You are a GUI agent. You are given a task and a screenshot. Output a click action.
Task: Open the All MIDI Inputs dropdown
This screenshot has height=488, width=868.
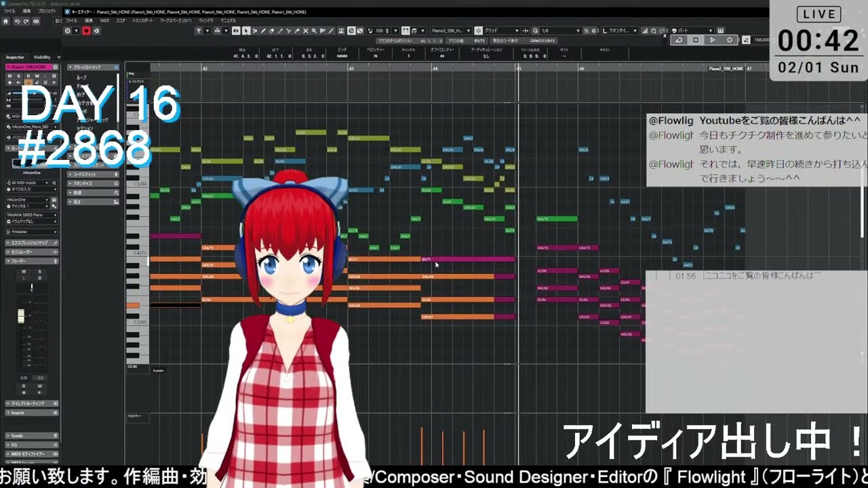click(x=27, y=183)
